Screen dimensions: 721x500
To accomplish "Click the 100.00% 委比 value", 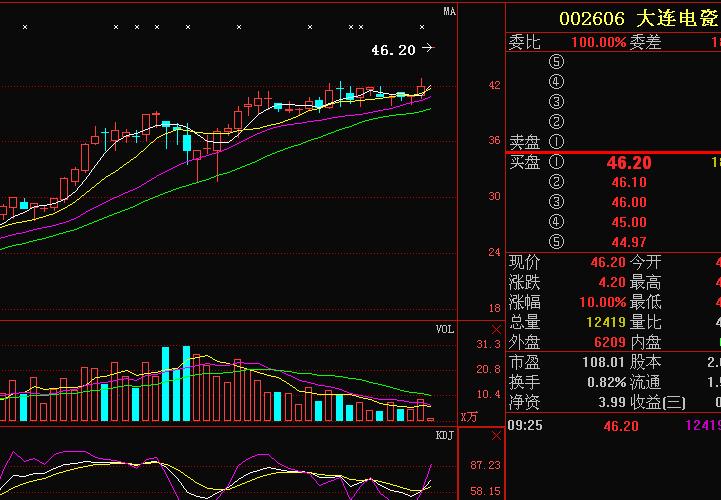I will (x=598, y=43).
